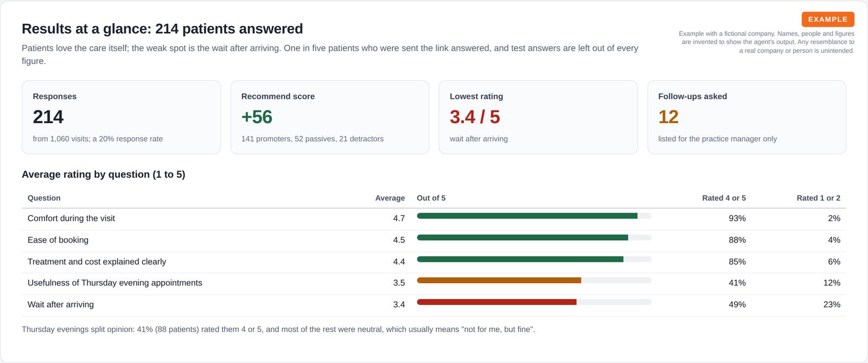Select the 'Wait after arriving' row label
The image size is (868, 363).
click(61, 304)
